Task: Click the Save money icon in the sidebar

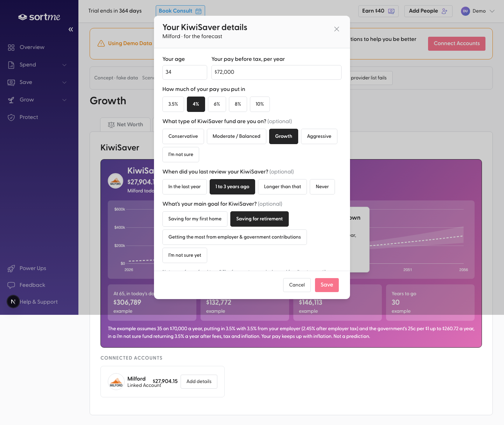Action: pos(11,82)
